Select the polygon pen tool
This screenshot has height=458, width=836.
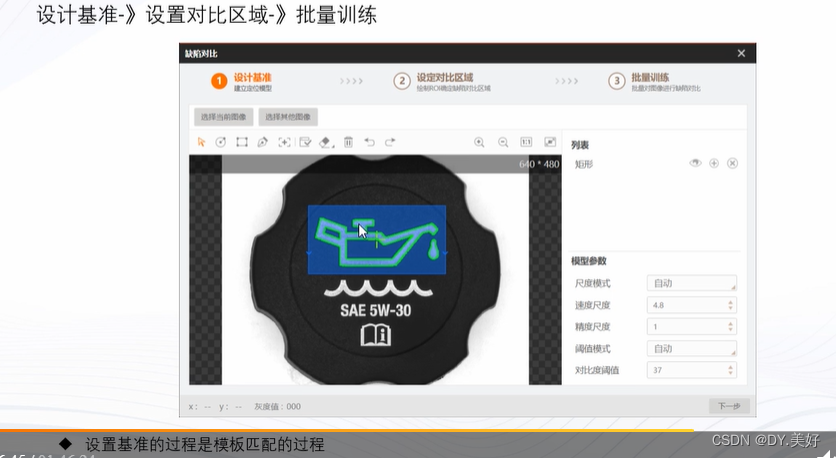262,142
